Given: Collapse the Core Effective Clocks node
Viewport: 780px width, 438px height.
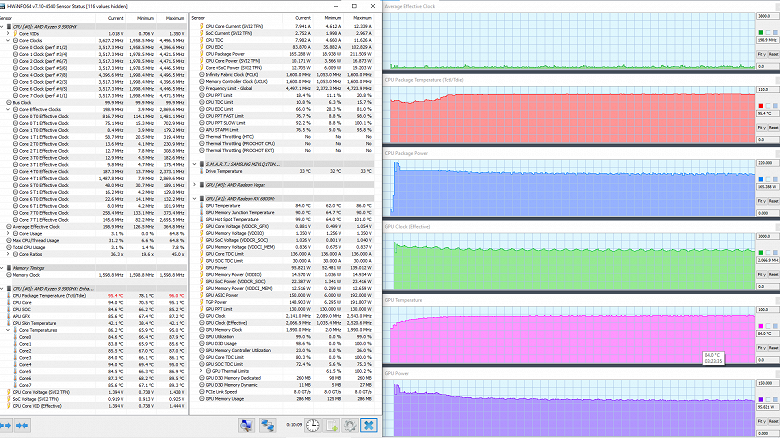Looking at the screenshot, I should click(8, 110).
